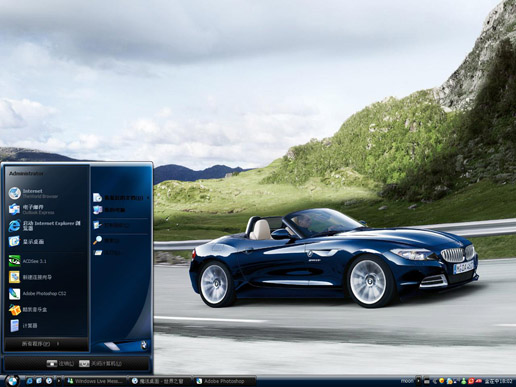Click the Turn Off Computer button

pyautogui.click(x=101, y=364)
